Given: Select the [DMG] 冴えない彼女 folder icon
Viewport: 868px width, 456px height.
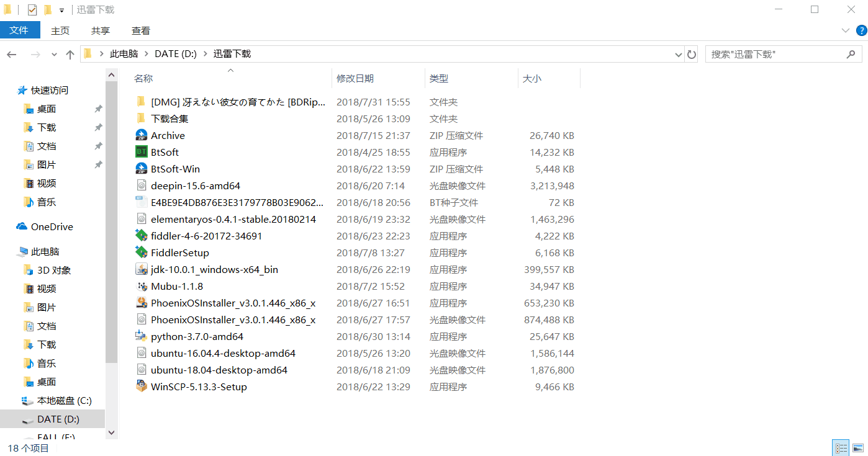Looking at the screenshot, I should (x=141, y=102).
